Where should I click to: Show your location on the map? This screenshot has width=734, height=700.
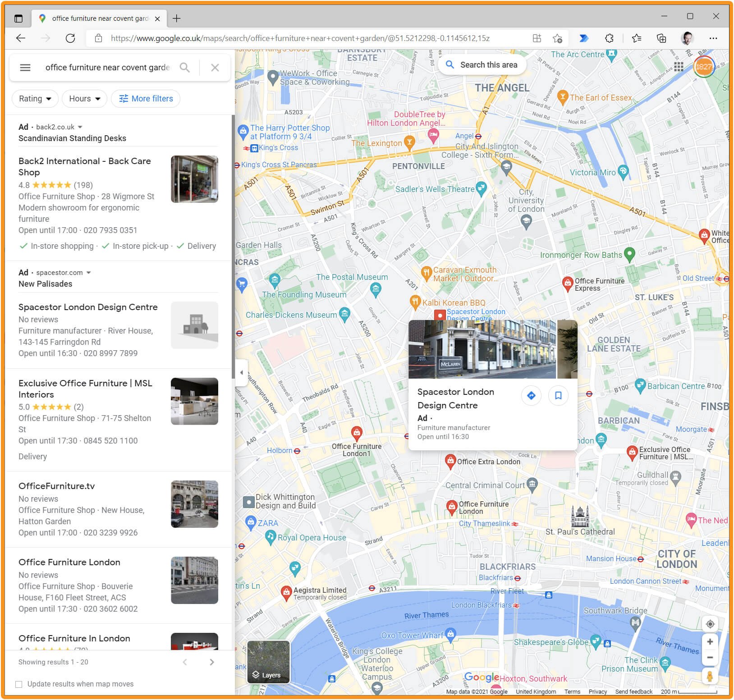click(x=710, y=624)
